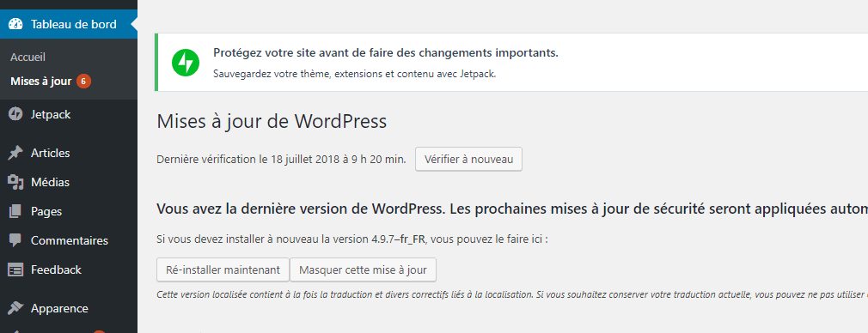Click the Apparence brush icon

pos(15,308)
